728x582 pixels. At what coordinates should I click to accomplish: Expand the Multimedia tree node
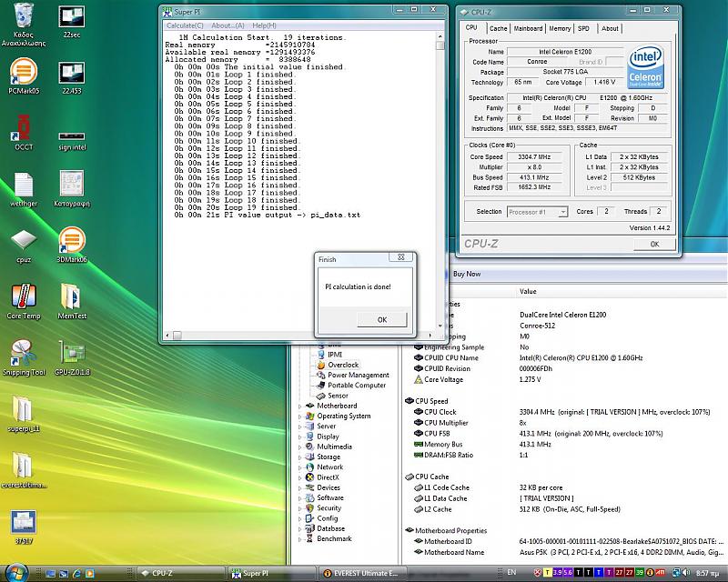point(300,447)
